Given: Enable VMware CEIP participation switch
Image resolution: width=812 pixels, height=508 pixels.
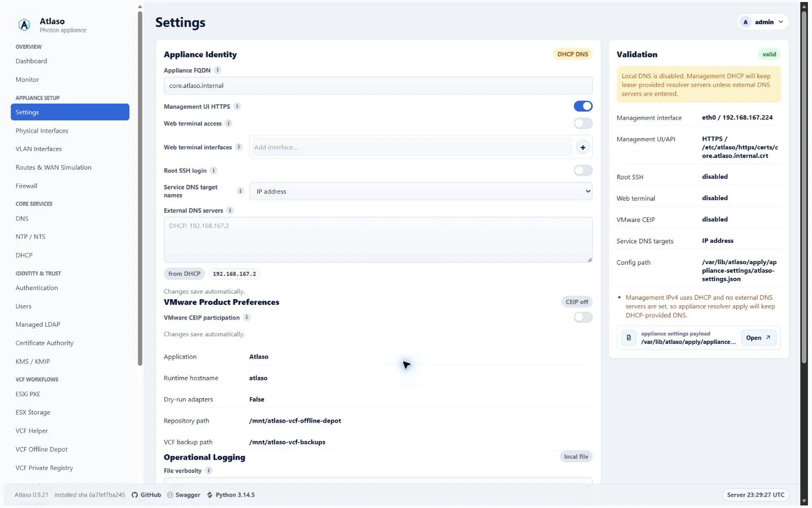Looking at the screenshot, I should pos(583,317).
